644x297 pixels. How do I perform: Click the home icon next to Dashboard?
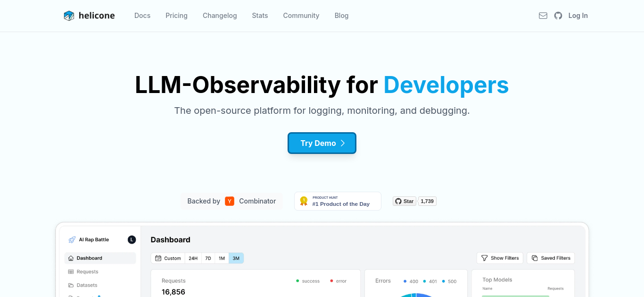[71, 258]
